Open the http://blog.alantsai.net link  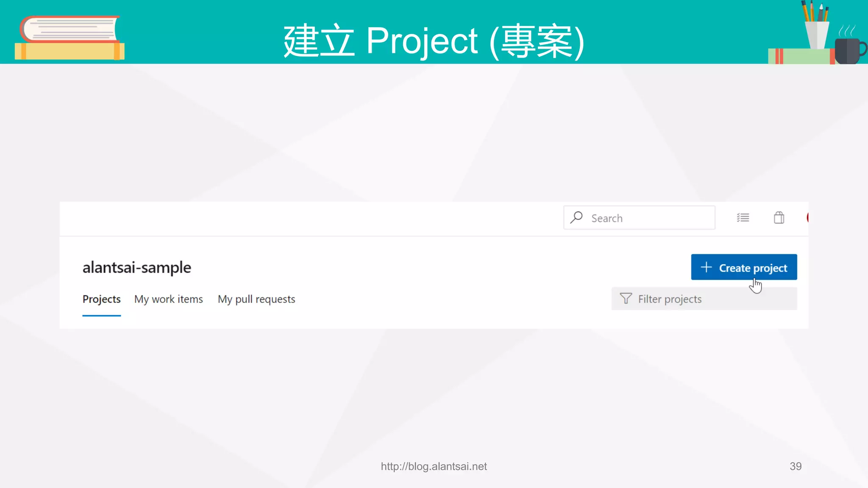coord(434,466)
